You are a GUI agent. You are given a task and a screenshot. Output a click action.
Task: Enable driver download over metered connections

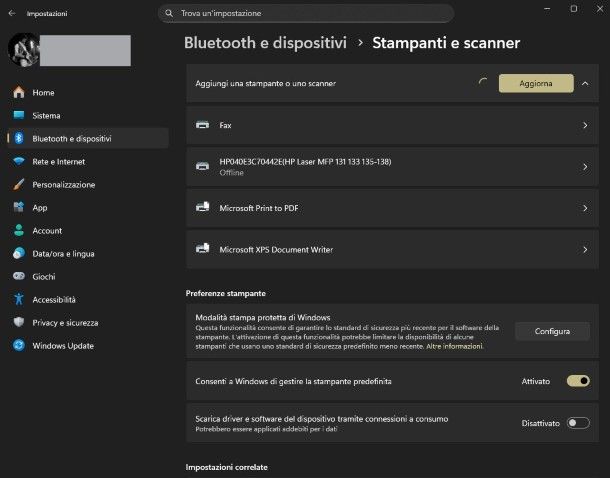577,423
